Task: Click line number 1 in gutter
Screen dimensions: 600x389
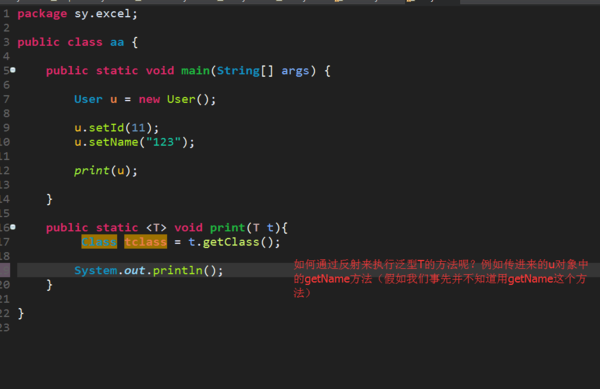Action: click(x=7, y=14)
